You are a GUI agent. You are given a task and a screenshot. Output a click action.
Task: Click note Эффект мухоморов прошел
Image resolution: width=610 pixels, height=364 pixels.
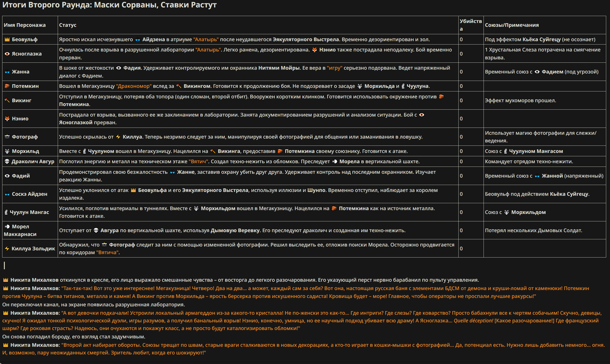(520, 101)
